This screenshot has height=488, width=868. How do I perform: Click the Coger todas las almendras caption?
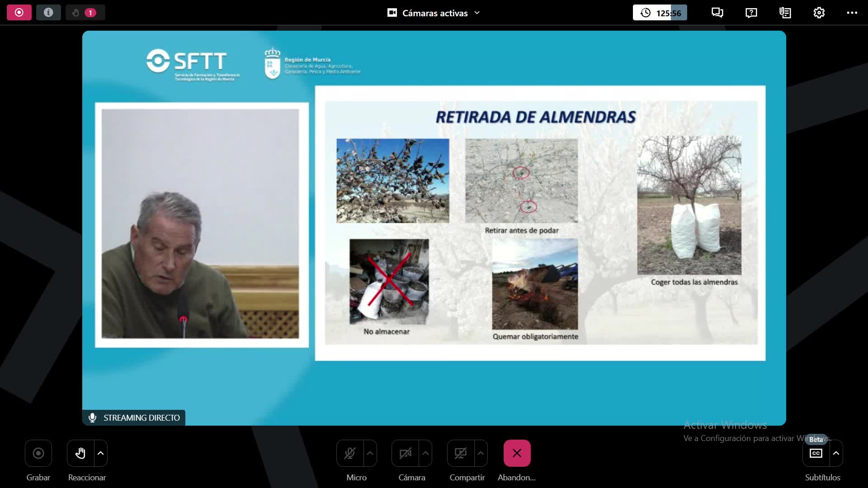(694, 282)
